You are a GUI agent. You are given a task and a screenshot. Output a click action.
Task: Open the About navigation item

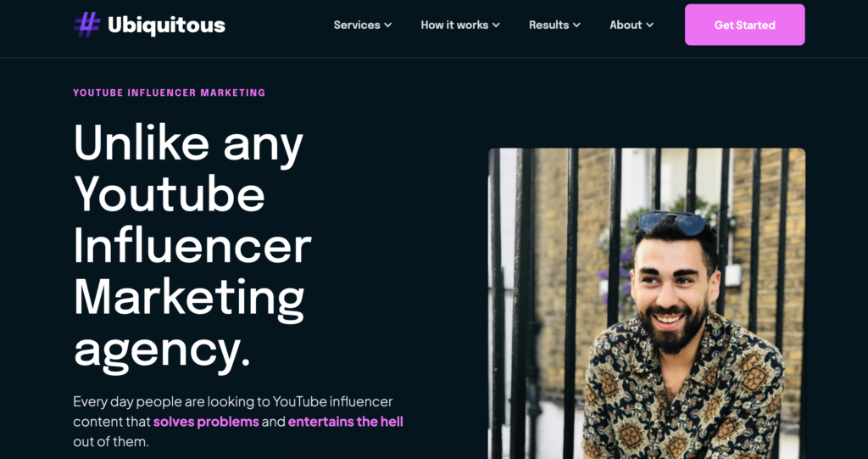click(626, 25)
